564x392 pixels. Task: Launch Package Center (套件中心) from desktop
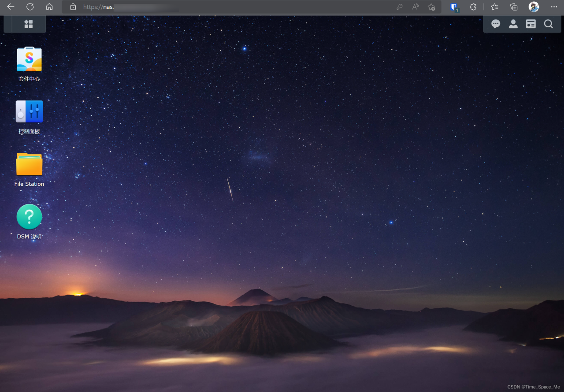coord(29,59)
